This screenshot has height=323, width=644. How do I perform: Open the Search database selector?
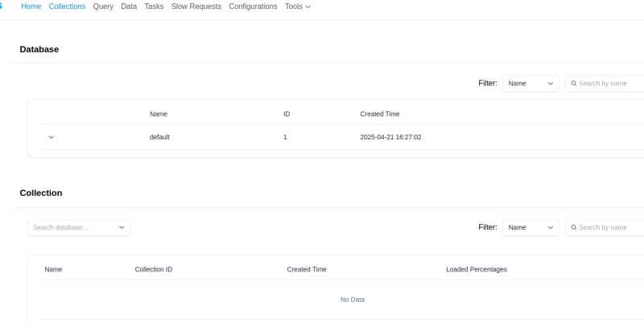point(79,228)
